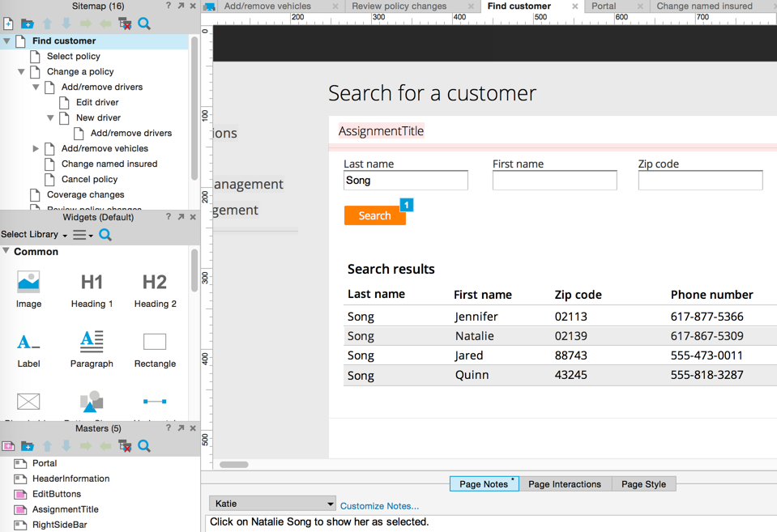This screenshot has width=777, height=532.
Task: Open the Katie notes dropdown
Action: click(x=272, y=504)
